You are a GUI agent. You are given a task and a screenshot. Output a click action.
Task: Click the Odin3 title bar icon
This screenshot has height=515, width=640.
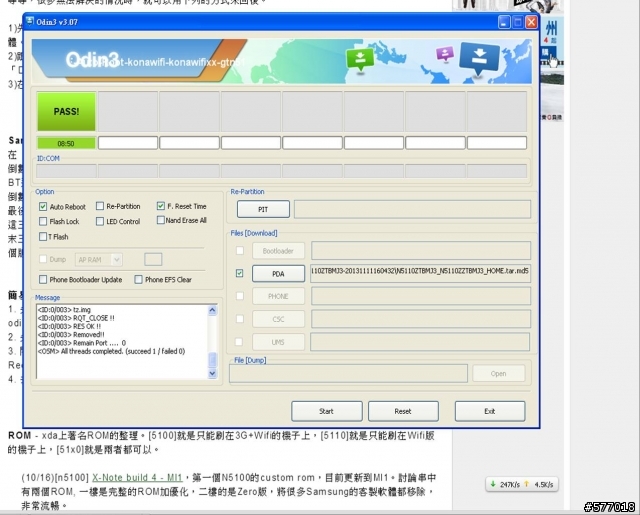(29, 22)
